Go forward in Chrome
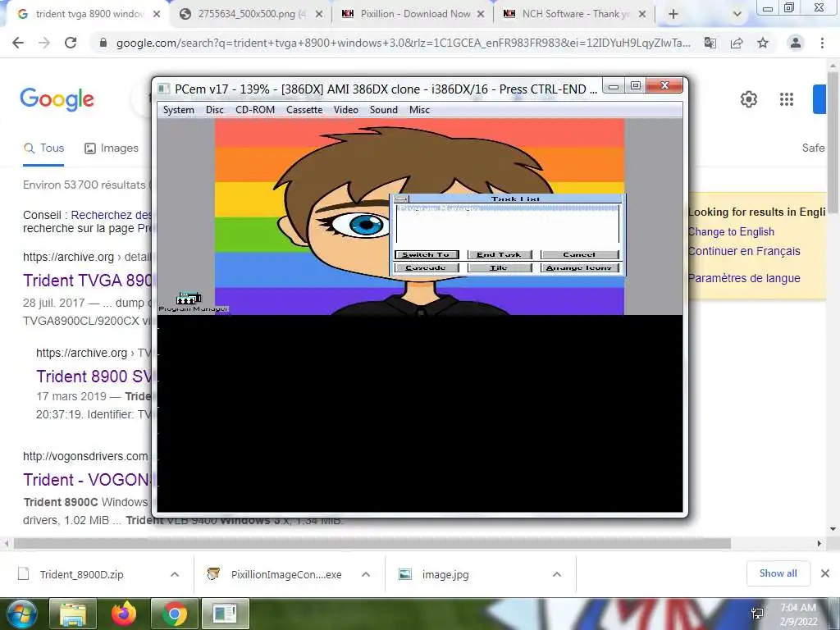This screenshot has height=630, width=840. tap(44, 43)
